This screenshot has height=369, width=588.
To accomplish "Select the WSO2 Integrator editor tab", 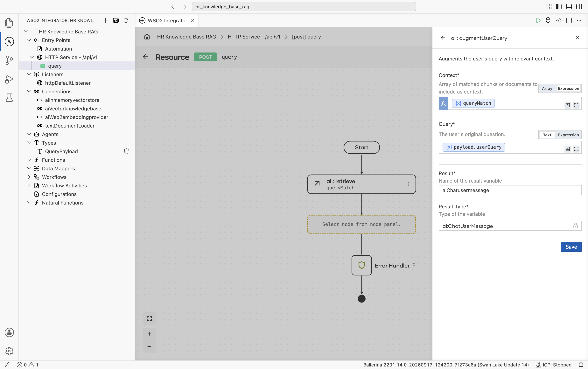I will (x=167, y=20).
